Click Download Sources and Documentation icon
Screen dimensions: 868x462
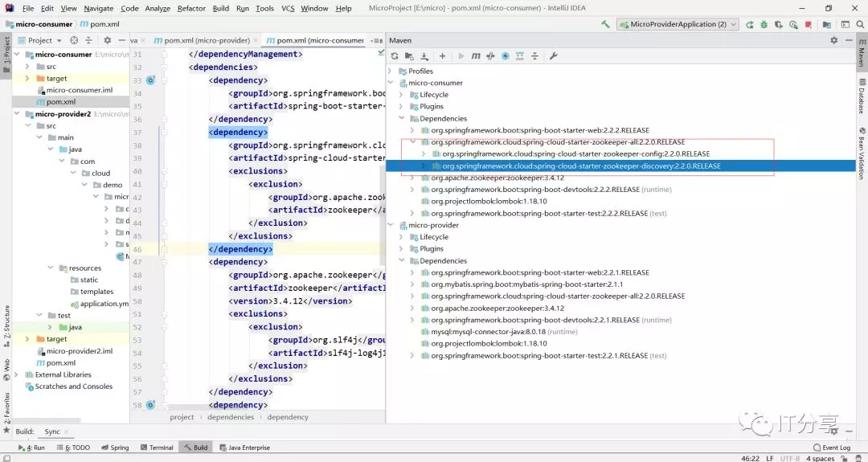click(x=424, y=56)
